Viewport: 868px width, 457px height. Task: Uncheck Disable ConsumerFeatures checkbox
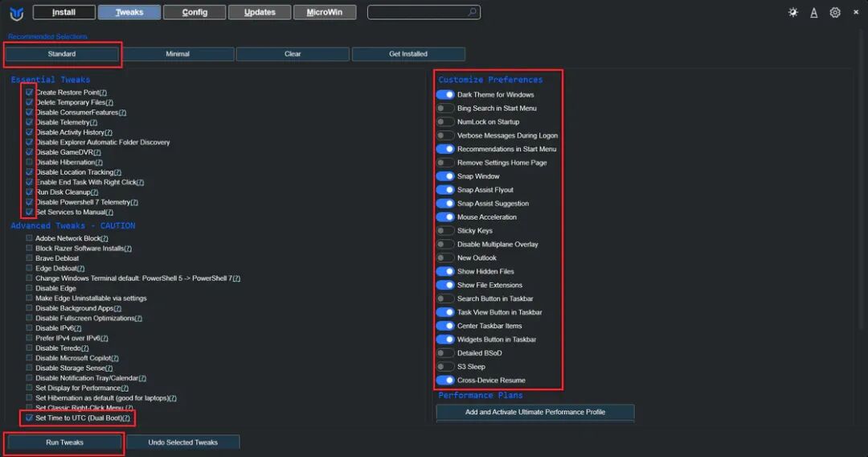(x=29, y=112)
